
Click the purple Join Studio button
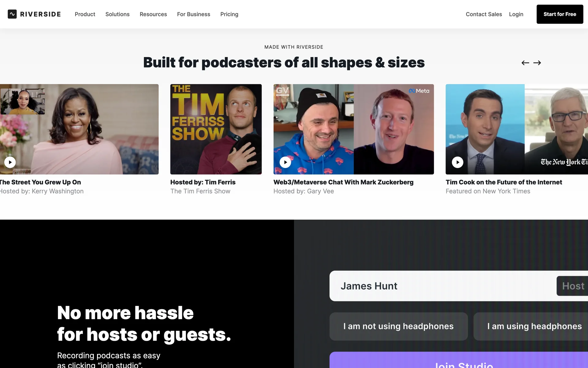click(x=459, y=360)
